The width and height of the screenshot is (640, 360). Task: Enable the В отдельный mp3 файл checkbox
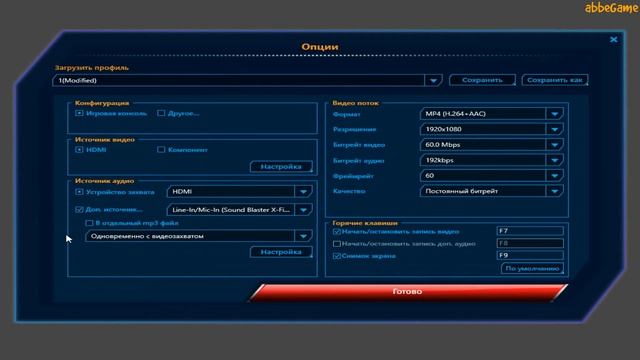point(89,223)
